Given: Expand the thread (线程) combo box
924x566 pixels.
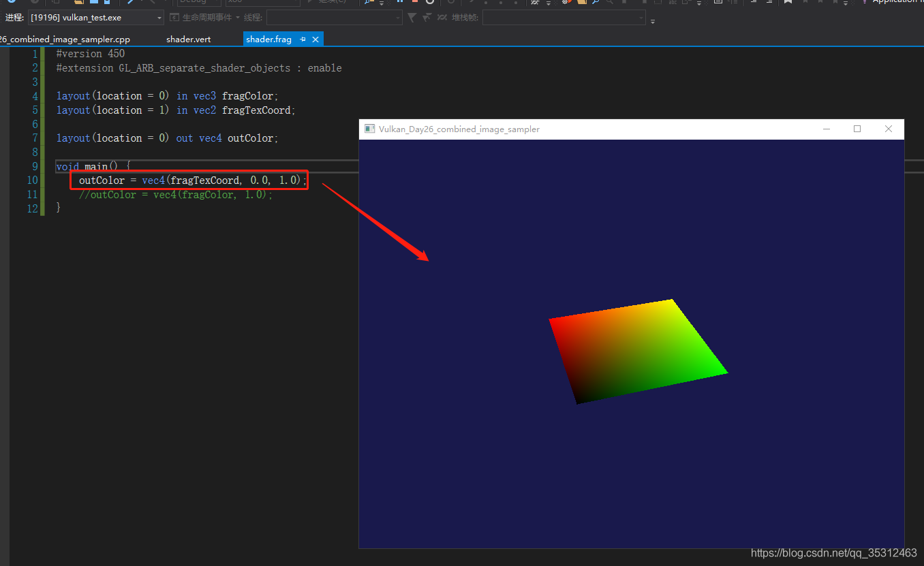Looking at the screenshot, I should (x=398, y=18).
